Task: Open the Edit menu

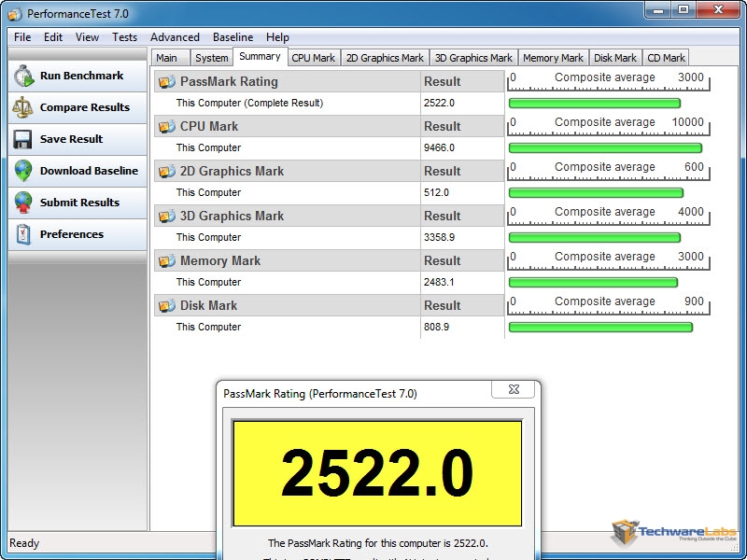Action: pos(53,37)
